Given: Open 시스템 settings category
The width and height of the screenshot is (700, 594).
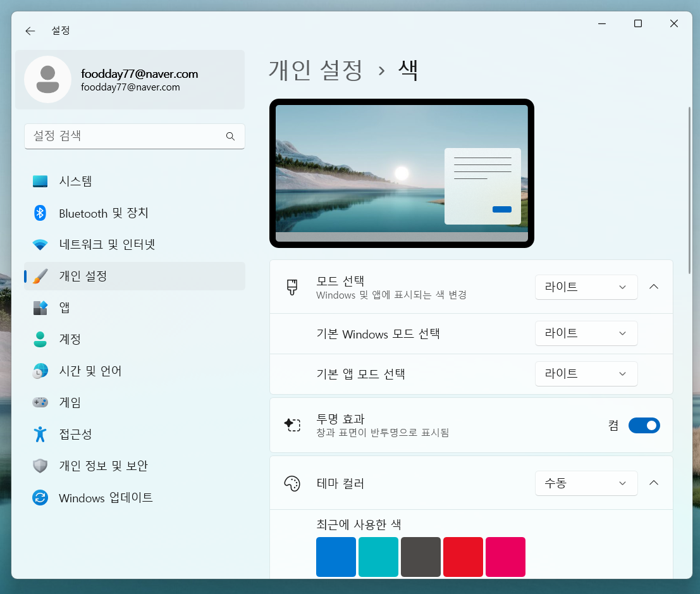Looking at the screenshot, I should (x=135, y=182).
